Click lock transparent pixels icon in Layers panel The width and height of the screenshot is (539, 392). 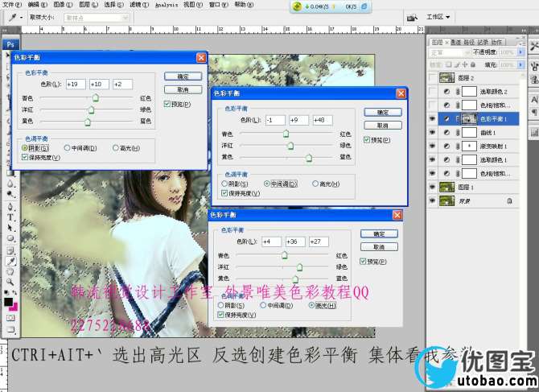pyautogui.click(x=449, y=64)
